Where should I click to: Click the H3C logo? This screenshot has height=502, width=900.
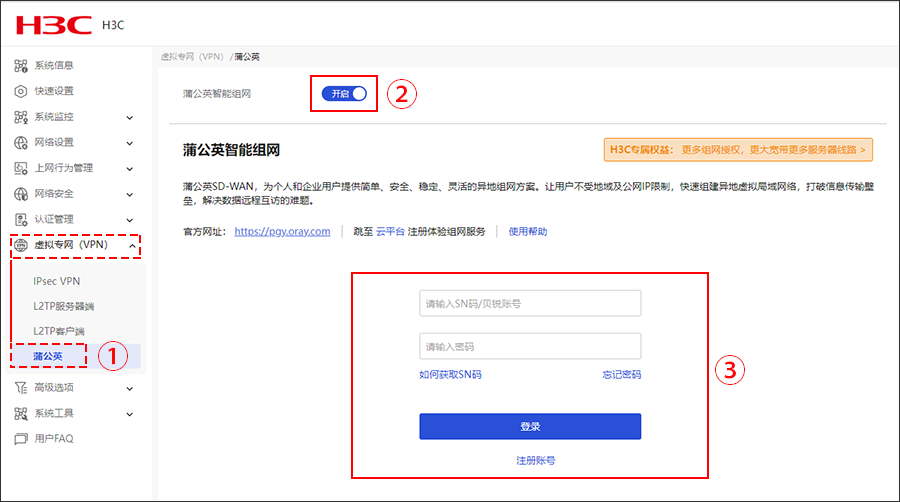click(54, 25)
